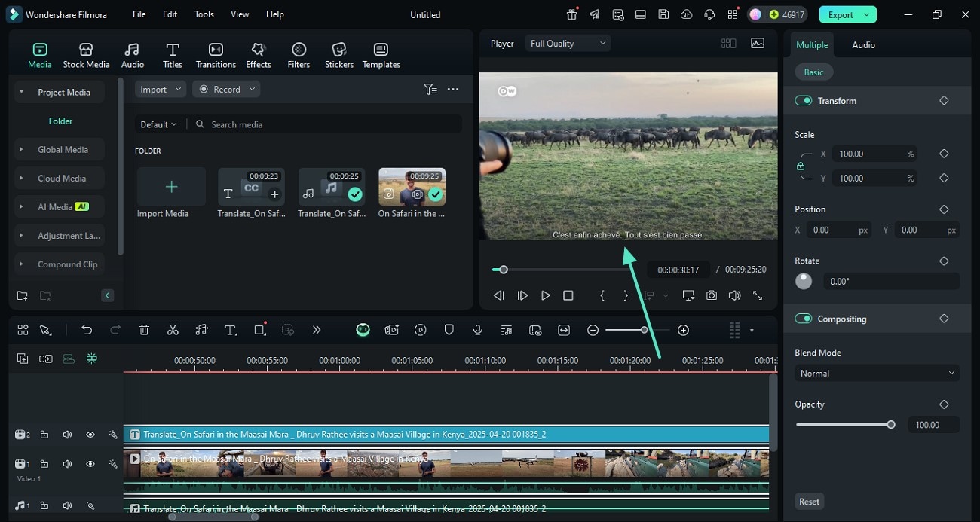This screenshot has height=522, width=980.
Task: Click the zoom-to-fit timeline icon
Action: pyautogui.click(x=564, y=330)
